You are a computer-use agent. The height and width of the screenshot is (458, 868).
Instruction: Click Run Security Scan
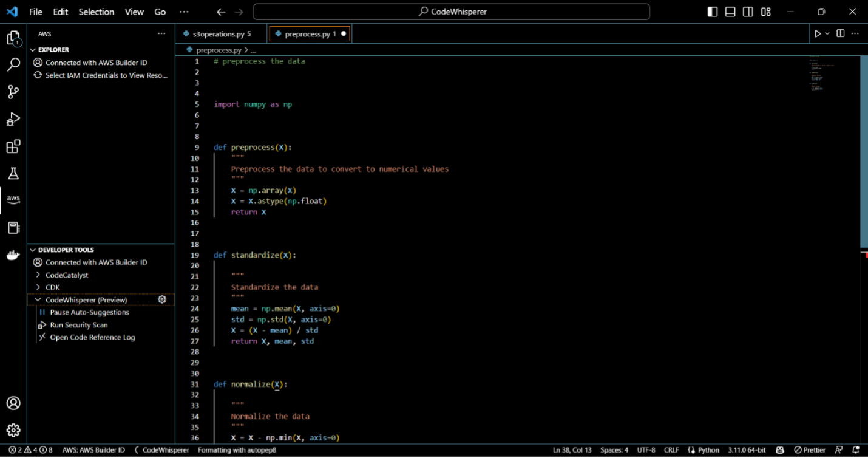(79, 325)
